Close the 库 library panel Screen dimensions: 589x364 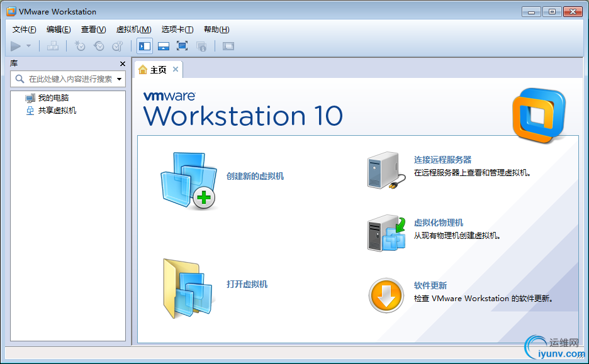coord(123,63)
